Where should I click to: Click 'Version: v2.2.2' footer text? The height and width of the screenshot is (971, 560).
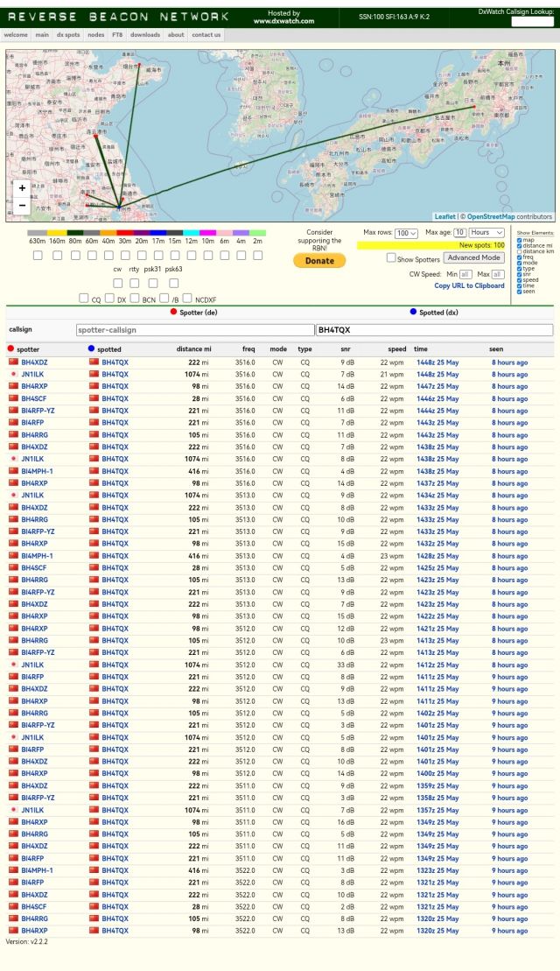[x=26, y=941]
